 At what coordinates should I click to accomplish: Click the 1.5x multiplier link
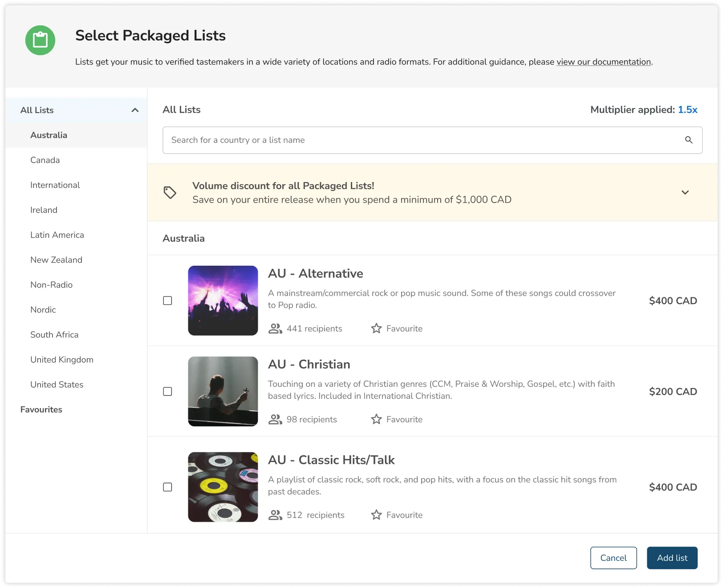tap(688, 109)
